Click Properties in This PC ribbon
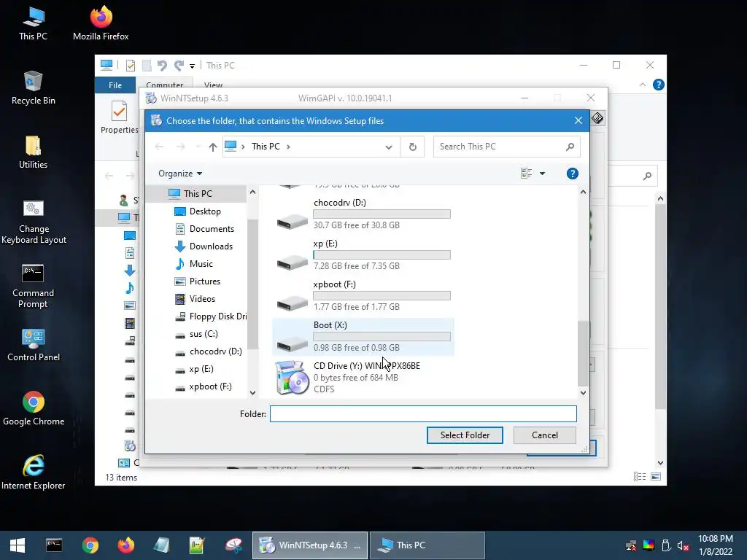This screenshot has width=747, height=560. point(119,117)
